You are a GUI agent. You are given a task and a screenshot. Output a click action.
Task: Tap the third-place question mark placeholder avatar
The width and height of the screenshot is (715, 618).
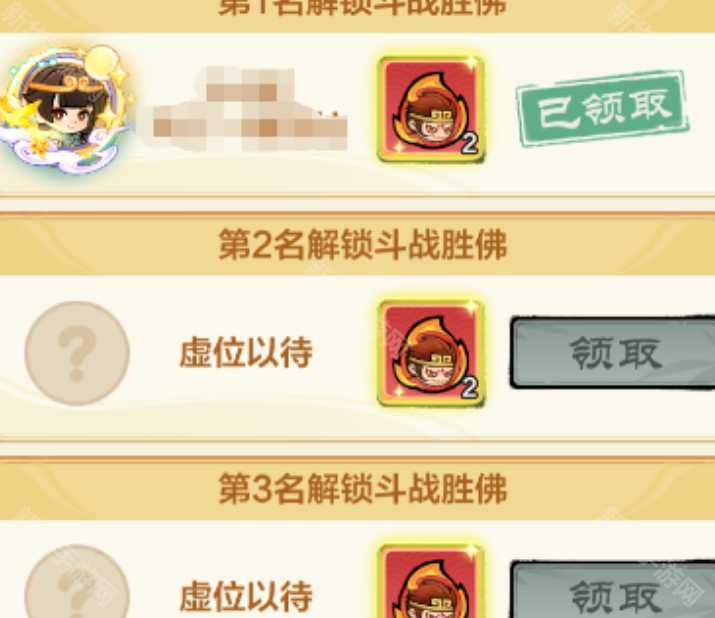(77, 582)
